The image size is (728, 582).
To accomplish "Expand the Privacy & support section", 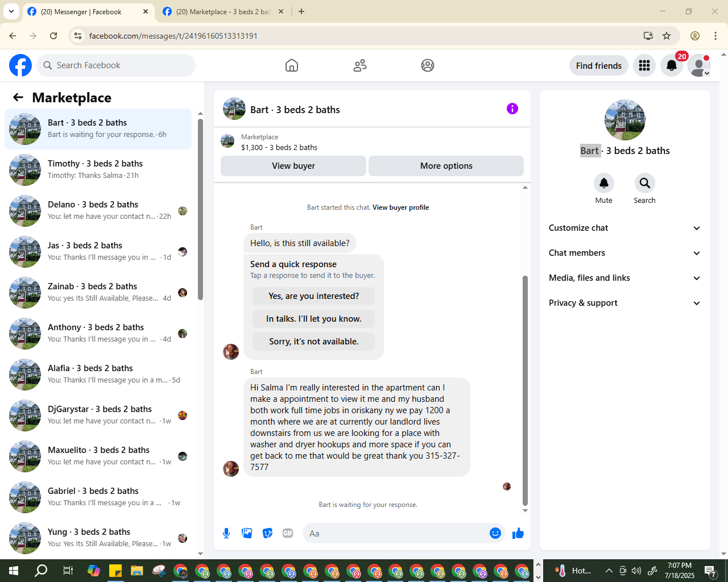I will pos(624,303).
